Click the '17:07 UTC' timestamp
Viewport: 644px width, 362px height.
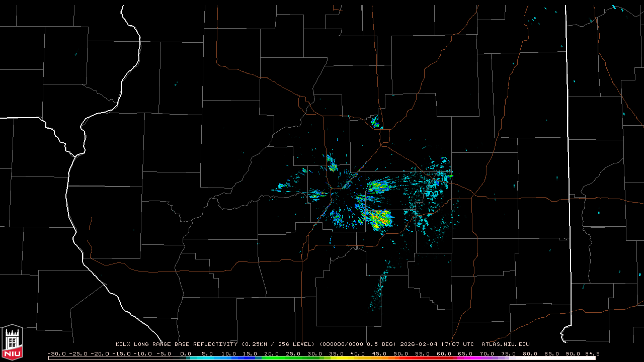tap(457, 344)
